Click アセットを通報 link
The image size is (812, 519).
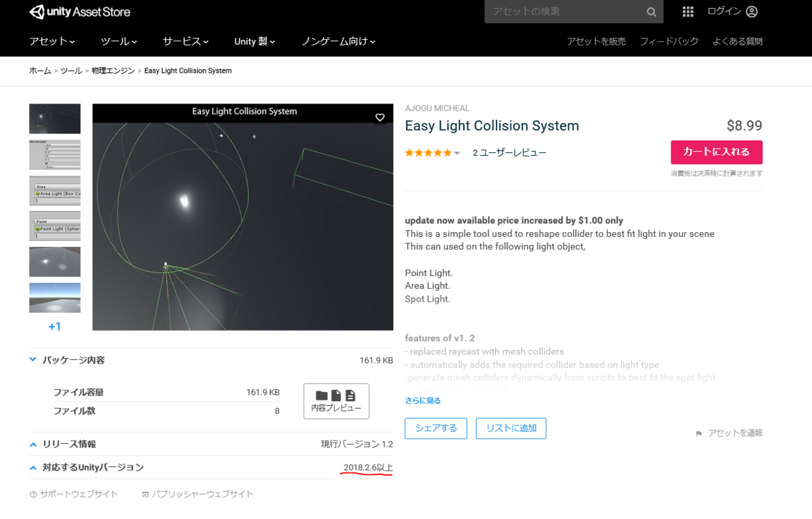click(736, 433)
